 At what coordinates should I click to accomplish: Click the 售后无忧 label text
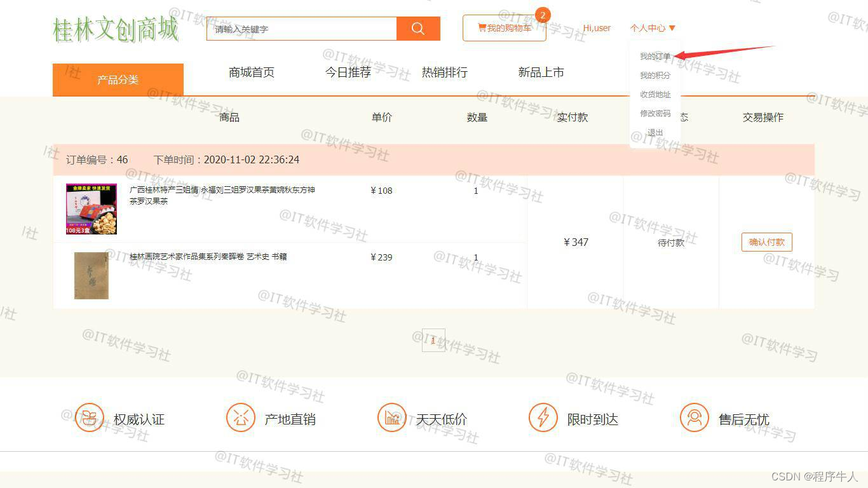point(744,419)
